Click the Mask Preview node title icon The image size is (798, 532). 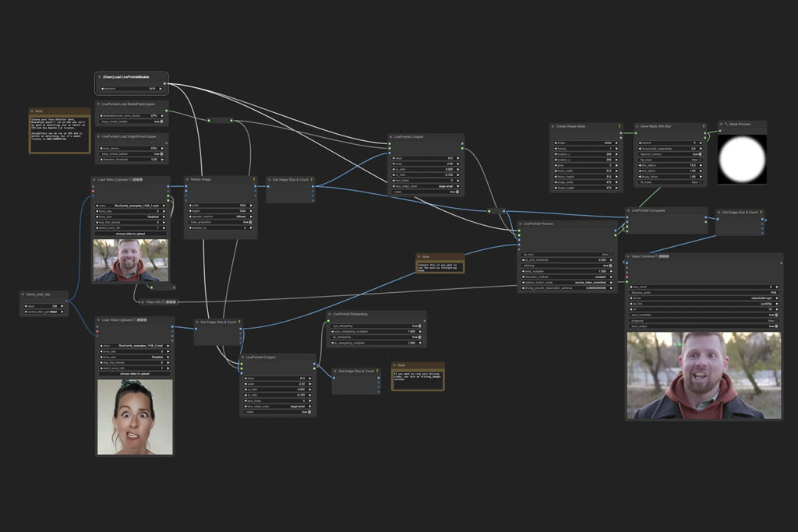[x=726, y=124]
